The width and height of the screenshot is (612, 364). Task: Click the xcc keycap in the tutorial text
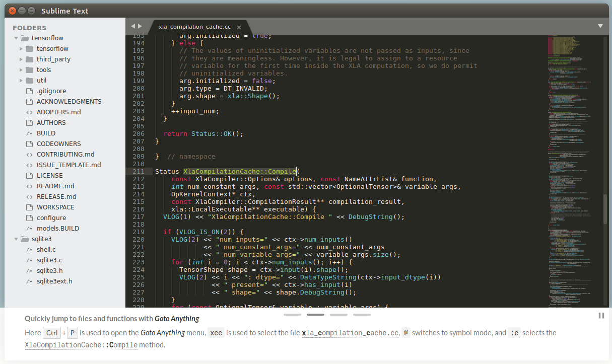[x=216, y=333]
